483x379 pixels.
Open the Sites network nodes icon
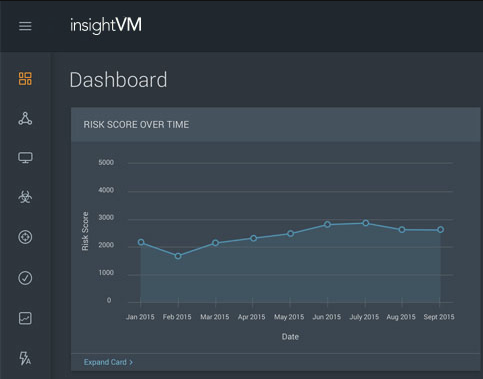[x=25, y=119]
